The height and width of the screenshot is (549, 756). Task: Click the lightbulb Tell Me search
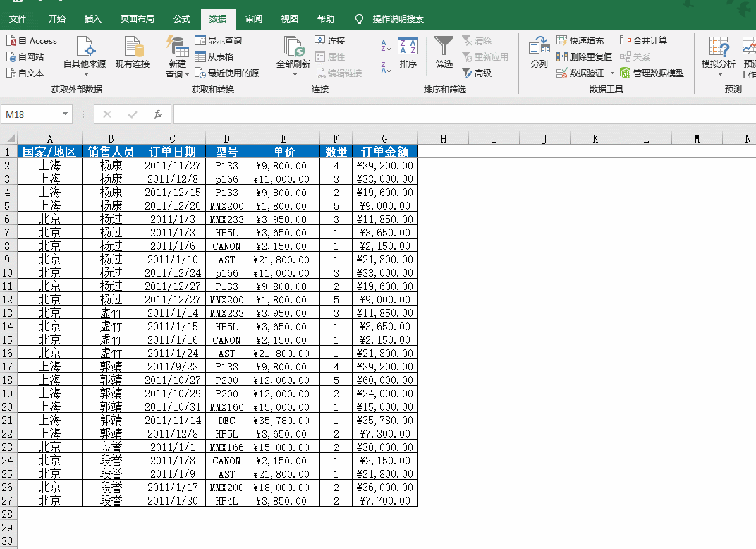(x=359, y=19)
